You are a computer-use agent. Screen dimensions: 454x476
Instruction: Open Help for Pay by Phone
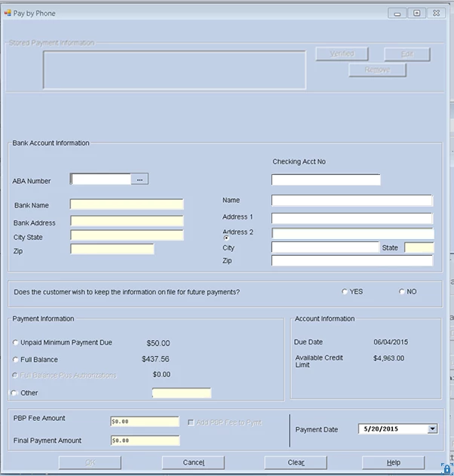click(394, 462)
